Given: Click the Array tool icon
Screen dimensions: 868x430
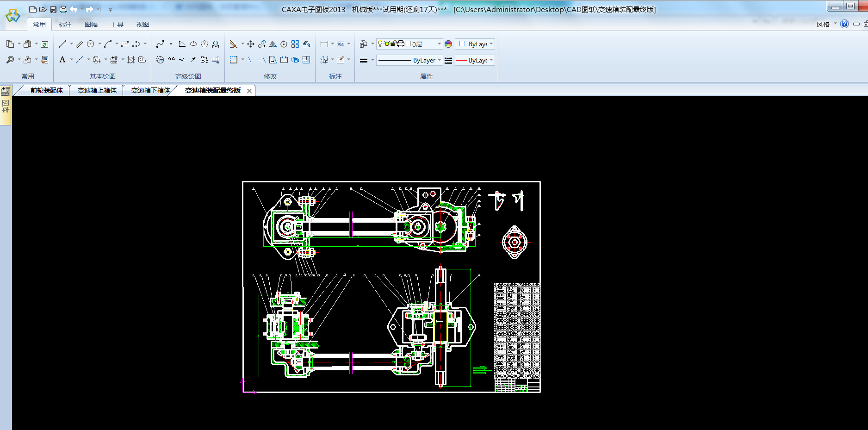Looking at the screenshot, I should coord(295,44).
